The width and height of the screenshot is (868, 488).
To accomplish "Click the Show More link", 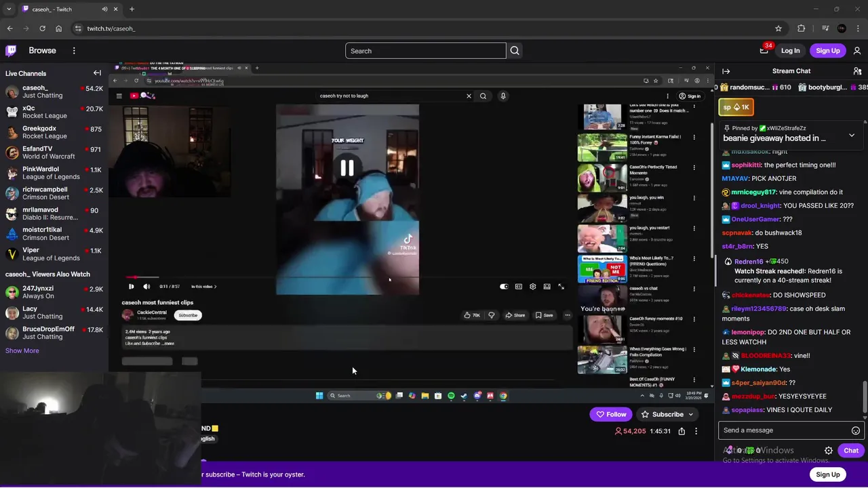I will coord(22,350).
